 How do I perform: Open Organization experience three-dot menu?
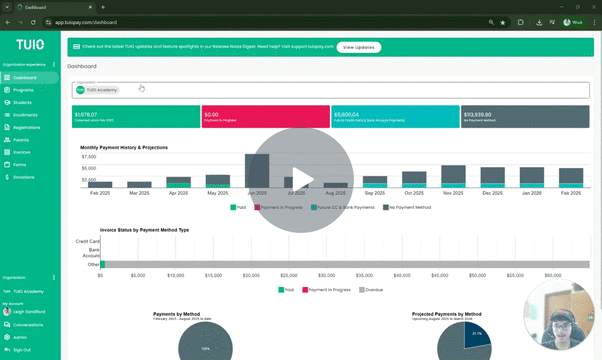coord(54,64)
